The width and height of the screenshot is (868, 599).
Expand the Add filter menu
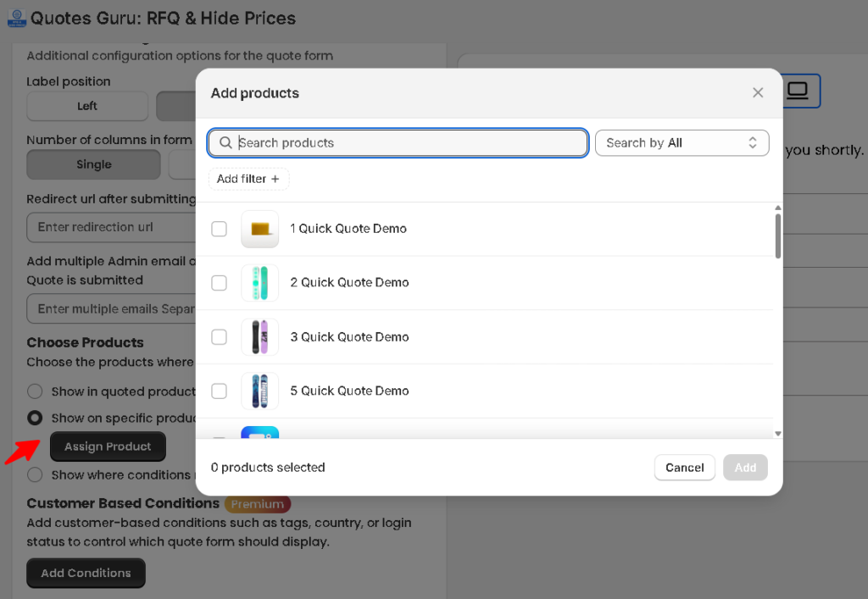coord(248,179)
